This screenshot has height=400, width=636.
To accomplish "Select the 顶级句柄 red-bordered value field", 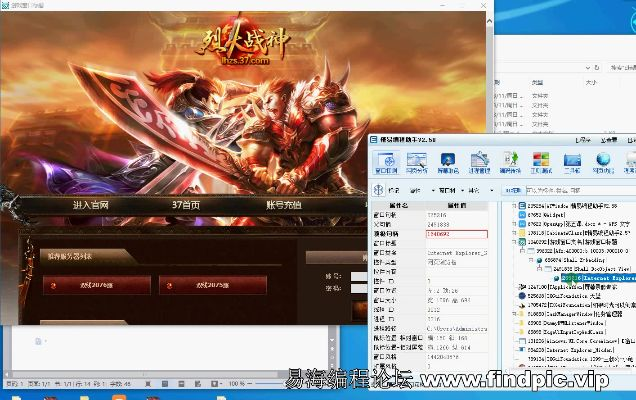I will pos(456,234).
